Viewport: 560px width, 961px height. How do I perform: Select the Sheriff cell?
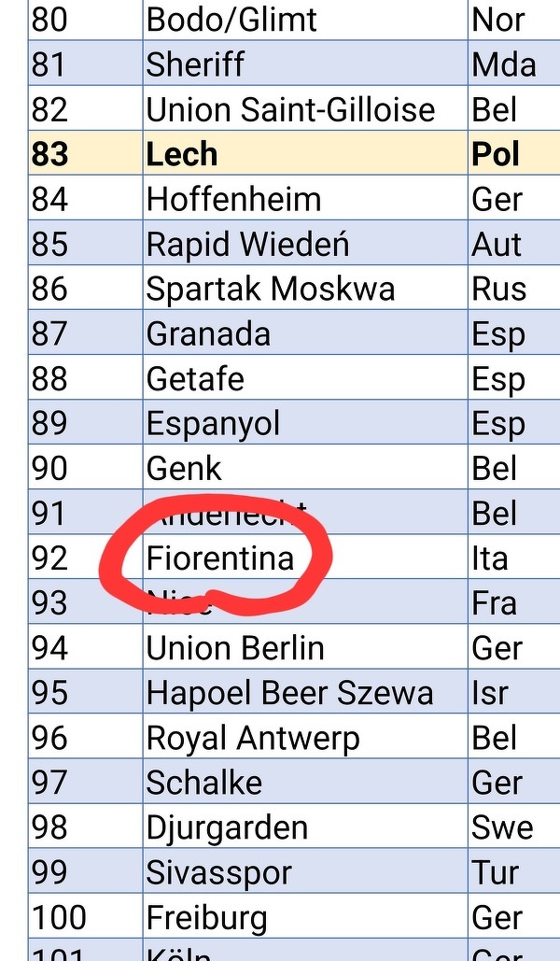(x=195, y=64)
